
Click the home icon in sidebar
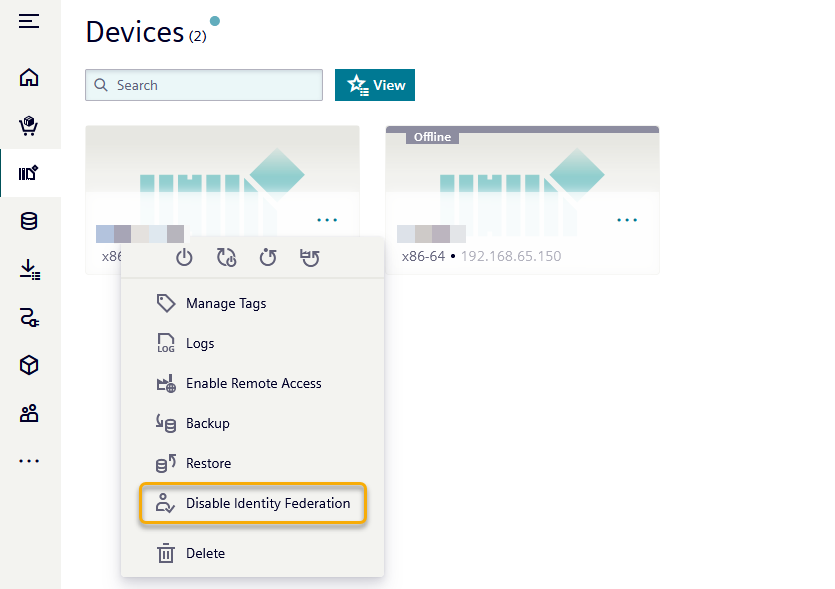[x=29, y=78]
